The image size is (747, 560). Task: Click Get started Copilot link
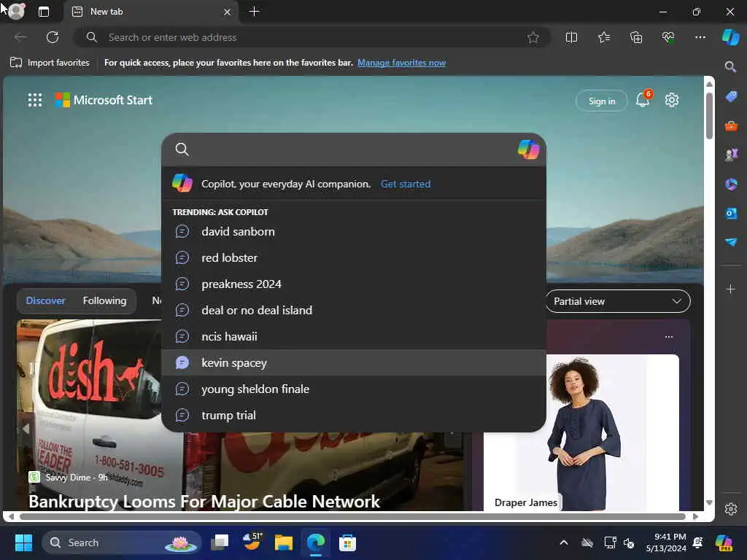coord(406,184)
